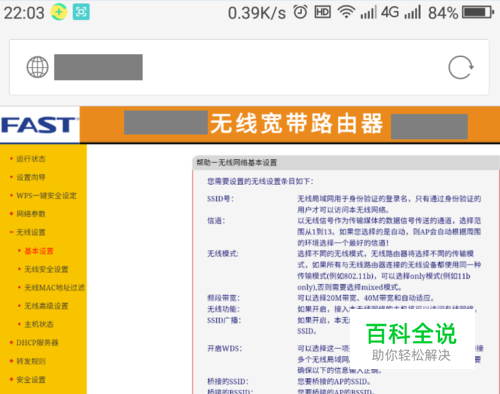Click 您需要设置的无线设置条目如下 text
The width and height of the screenshot is (500, 394).
click(x=260, y=181)
